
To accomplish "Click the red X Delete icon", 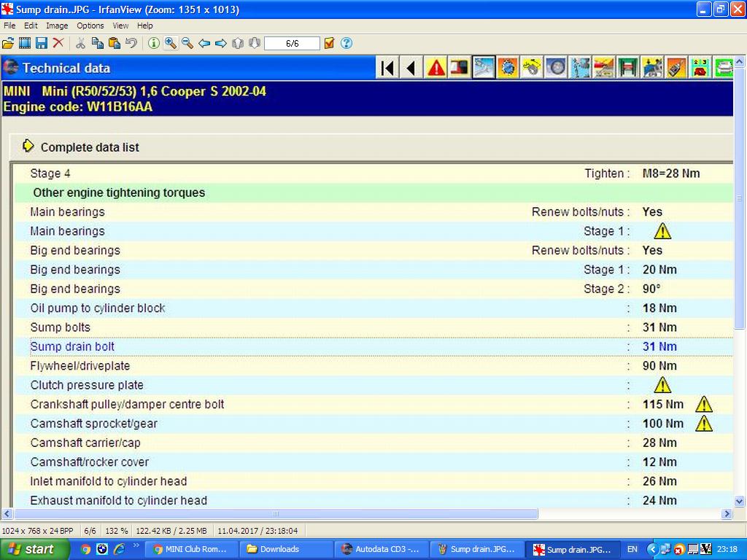I will pyautogui.click(x=58, y=43).
